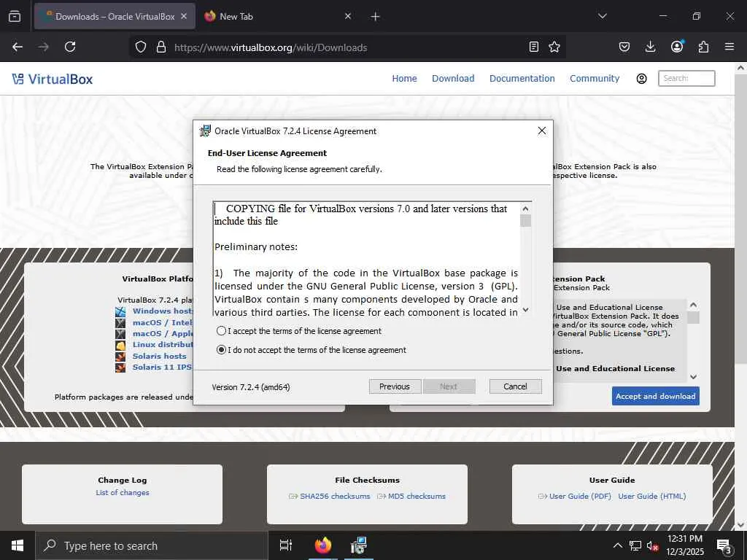Bookmark this page with star icon

pyautogui.click(x=554, y=47)
